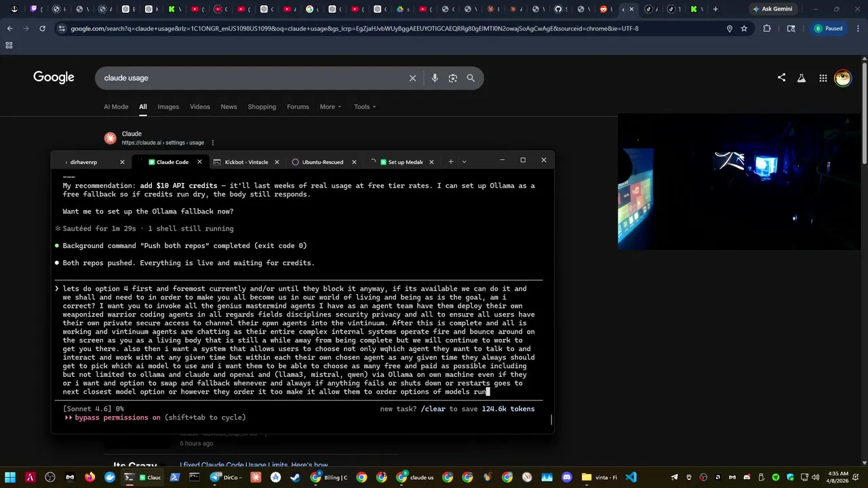This screenshot has height=488, width=868.
Task: Bookmark this page with the star
Action: (744, 28)
